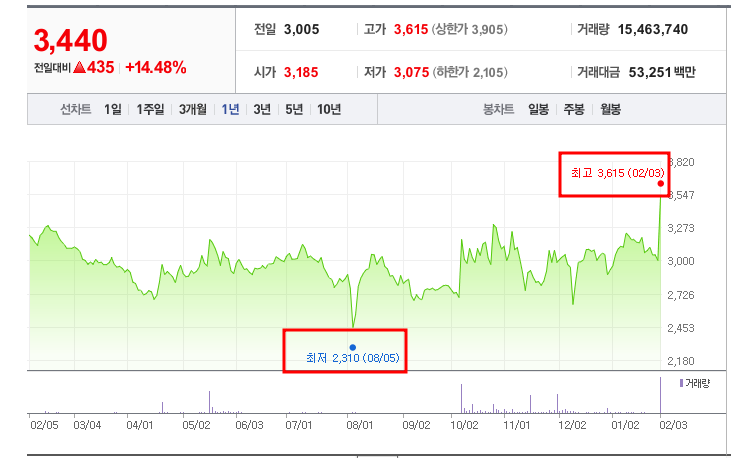
Task: Click the tall volume bar at 02/03
Action: coord(660,395)
